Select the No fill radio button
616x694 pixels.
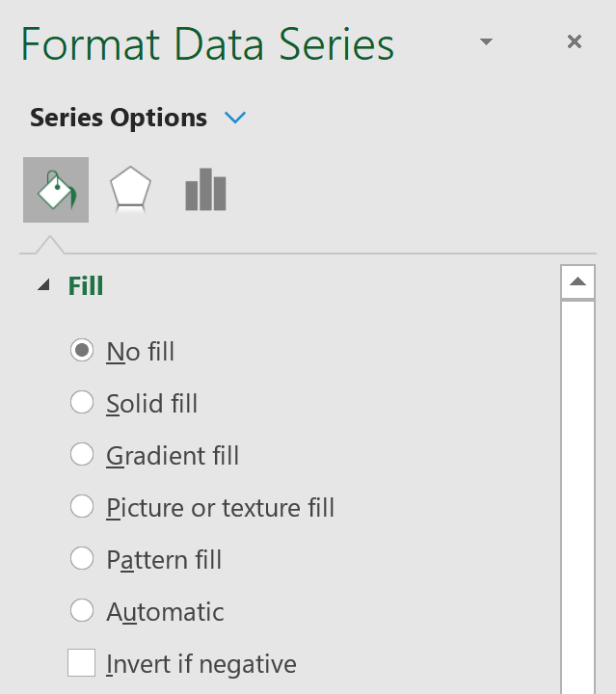(x=82, y=351)
